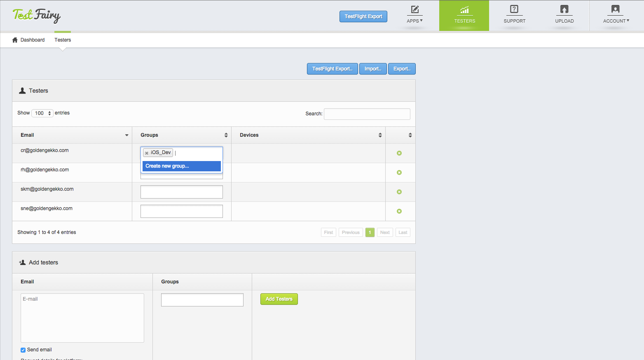The height and width of the screenshot is (360, 644).
Task: Open the Account dropdown
Action: 616,16
